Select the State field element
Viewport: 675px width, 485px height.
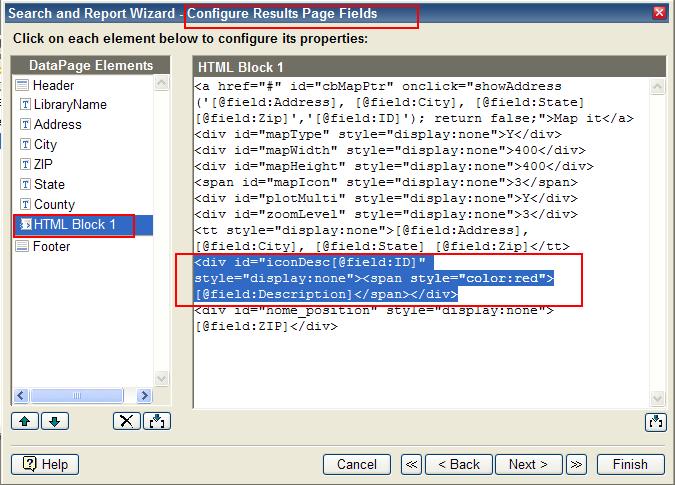click(49, 184)
